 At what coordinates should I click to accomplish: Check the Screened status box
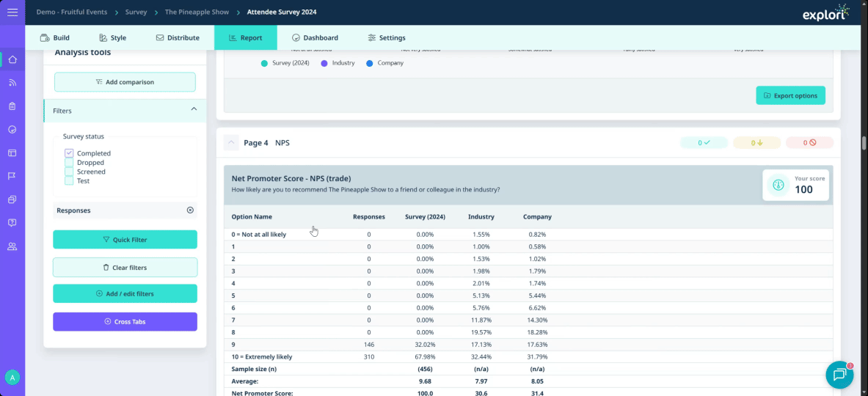[69, 172]
